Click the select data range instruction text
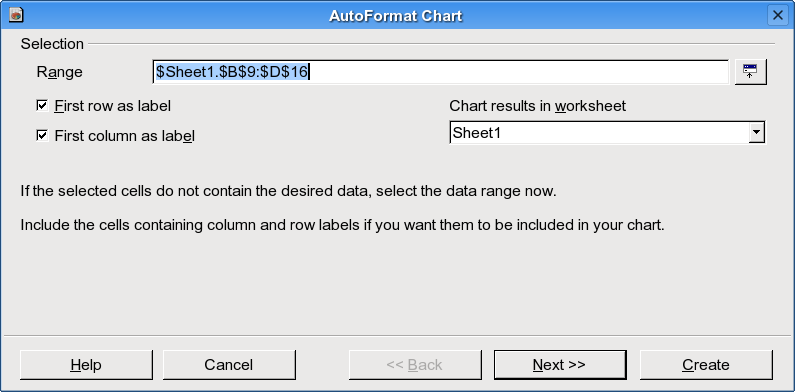The image size is (795, 392). pyautogui.click(x=288, y=192)
